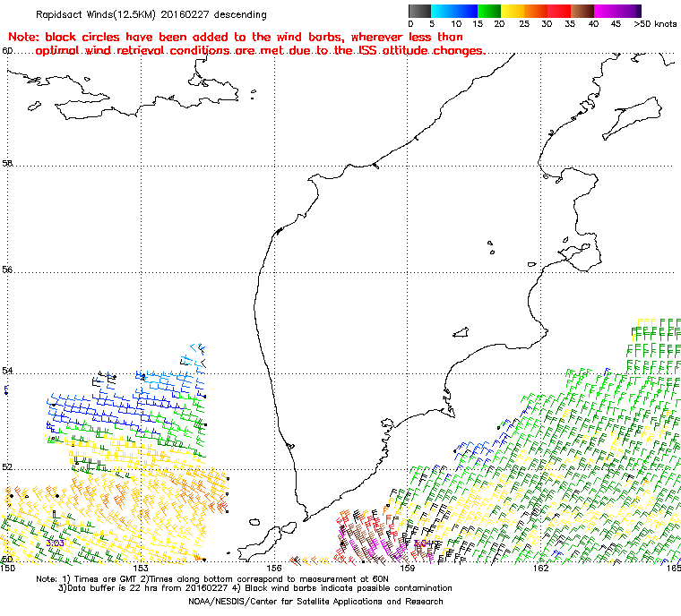
Task: Click the "153" longitude label
Action: [x=141, y=568]
